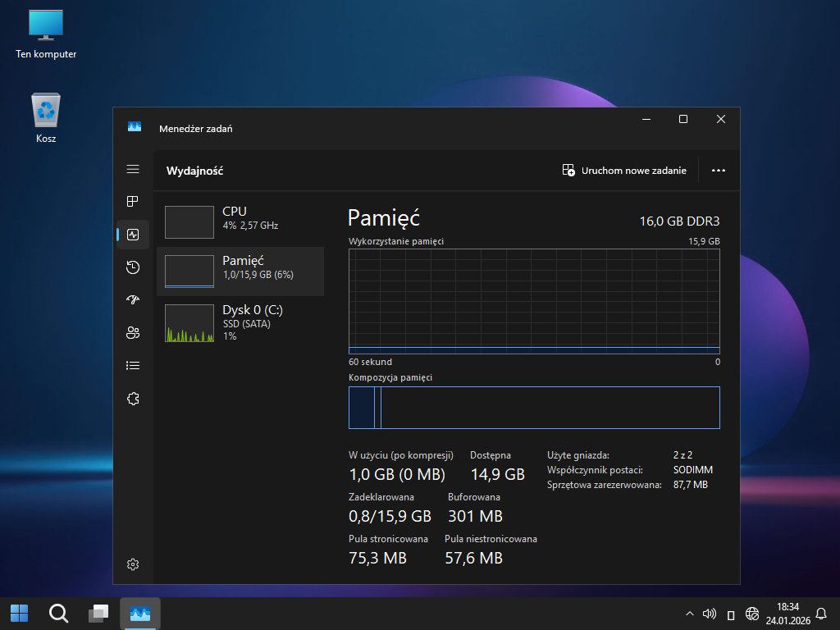Image resolution: width=840 pixels, height=630 pixels.
Task: Select the CPU performance entry
Action: click(240, 221)
